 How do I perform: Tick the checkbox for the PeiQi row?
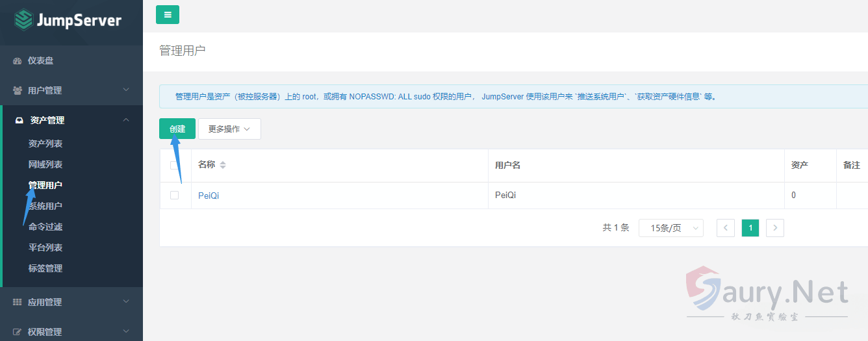174,195
